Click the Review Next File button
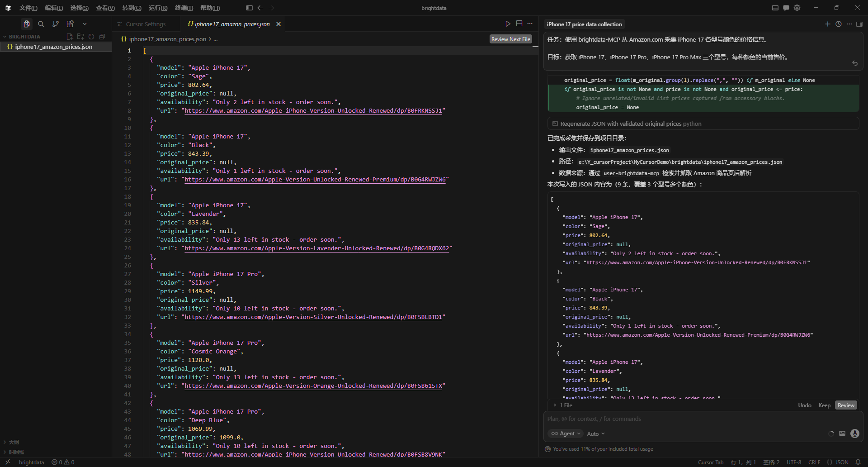This screenshot has width=868, height=467. click(511, 39)
